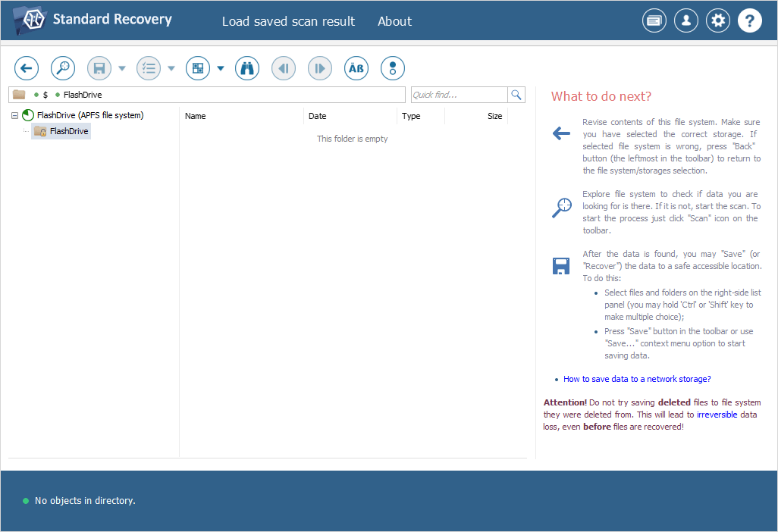The width and height of the screenshot is (778, 532).
Task: Click in the Quick find search field
Action: [458, 95]
